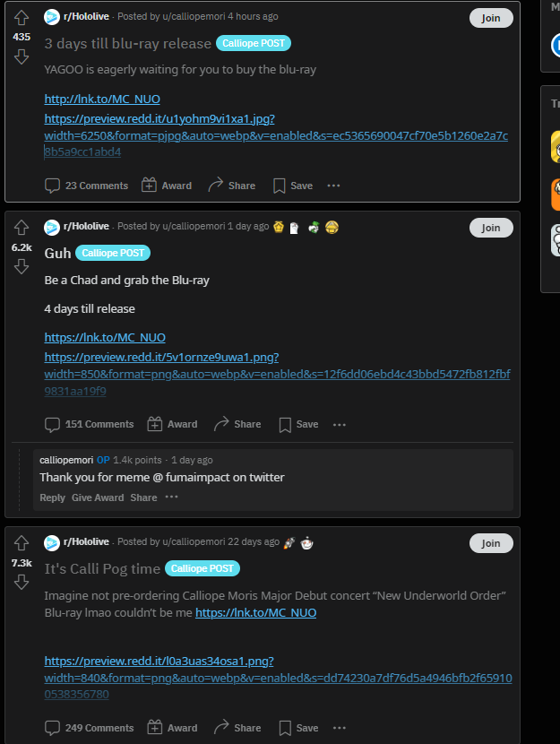
Task: Upvote the '3 days till blu-ray release' post
Action: (x=22, y=18)
